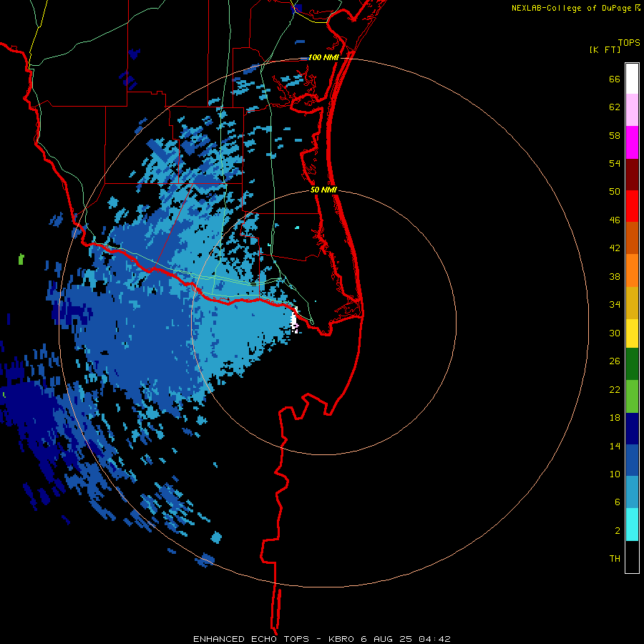
Task: Click the legend value 58
Action: (615, 135)
